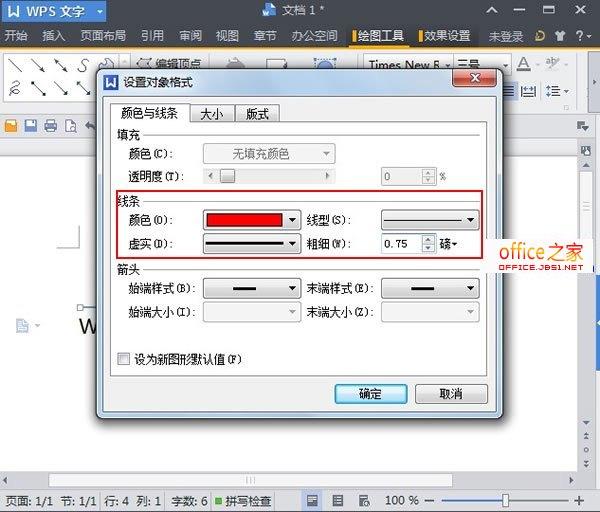Switch to the 版式 tab in dialog
600x512 pixels.
pos(257,114)
